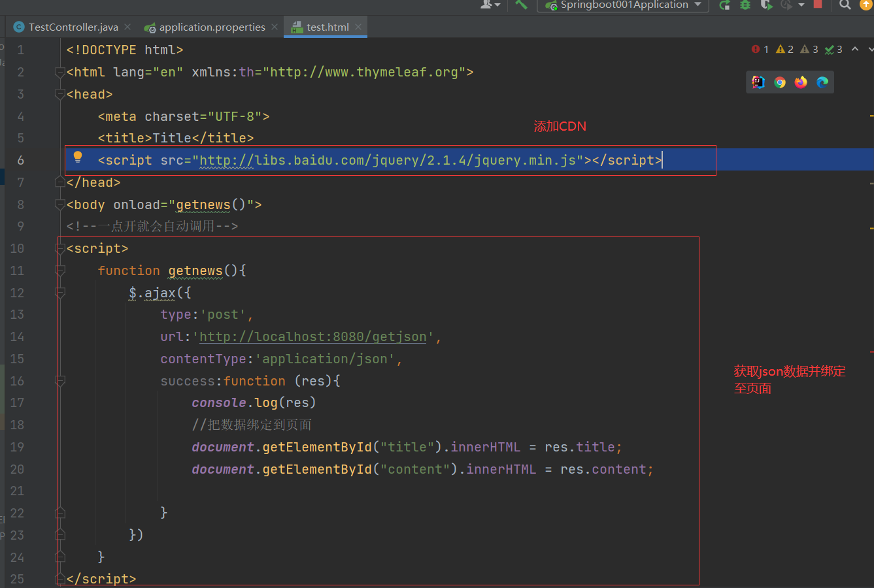The image size is (874, 588).
Task: Click the green Build hammer icon
Action: (521, 5)
